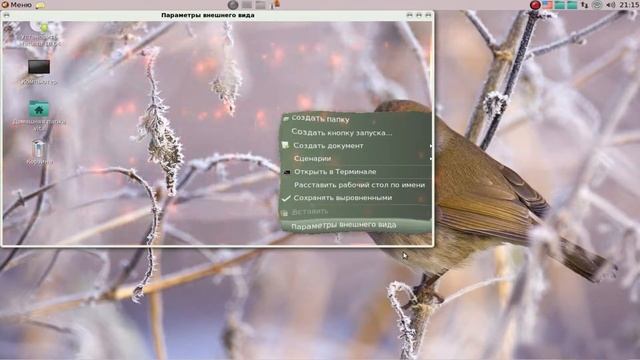The height and width of the screenshot is (360, 640).
Task: Open the Меню button in the top panel
Action: click(x=17, y=5)
